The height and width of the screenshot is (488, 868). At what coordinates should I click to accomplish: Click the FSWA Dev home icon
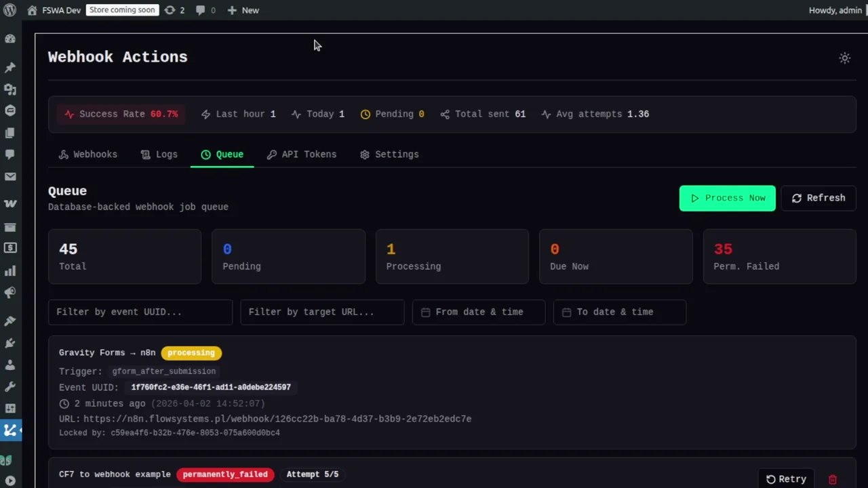coord(32,10)
